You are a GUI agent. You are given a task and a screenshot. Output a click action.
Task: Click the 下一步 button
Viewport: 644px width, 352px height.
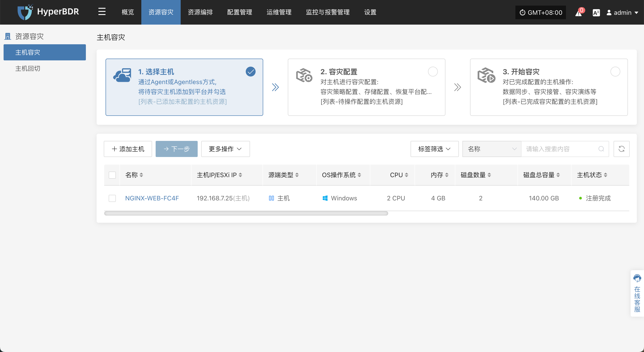pos(176,149)
